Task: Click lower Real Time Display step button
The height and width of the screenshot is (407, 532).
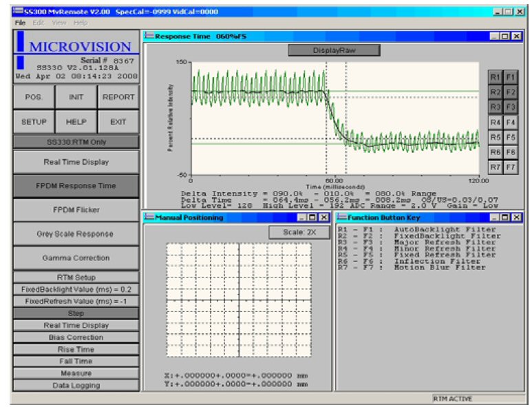Action: [76, 325]
